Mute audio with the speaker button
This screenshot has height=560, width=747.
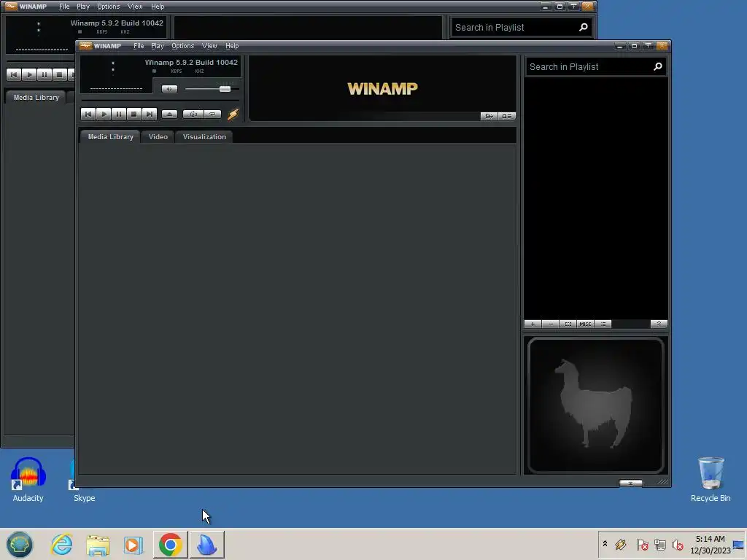pos(169,89)
